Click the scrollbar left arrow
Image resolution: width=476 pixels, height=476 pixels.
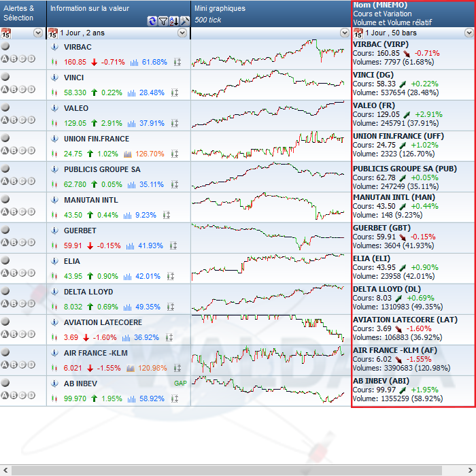click(5, 471)
